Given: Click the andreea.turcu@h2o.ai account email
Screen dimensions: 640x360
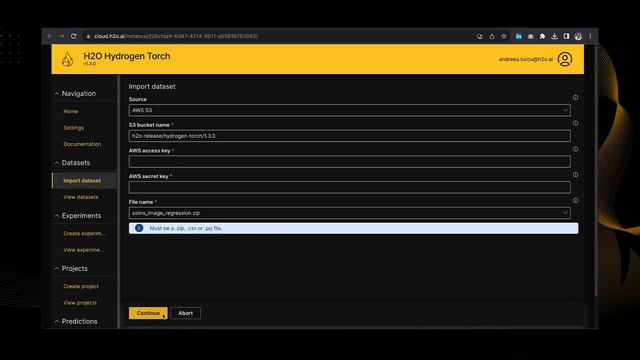Looking at the screenshot, I should [x=526, y=59].
